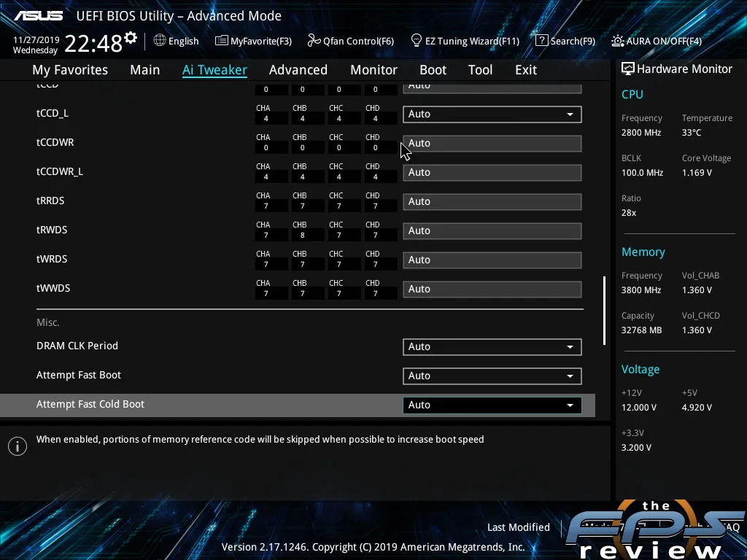The width and height of the screenshot is (747, 560).
Task: Select the tWWDS setting label
Action: [x=53, y=288]
